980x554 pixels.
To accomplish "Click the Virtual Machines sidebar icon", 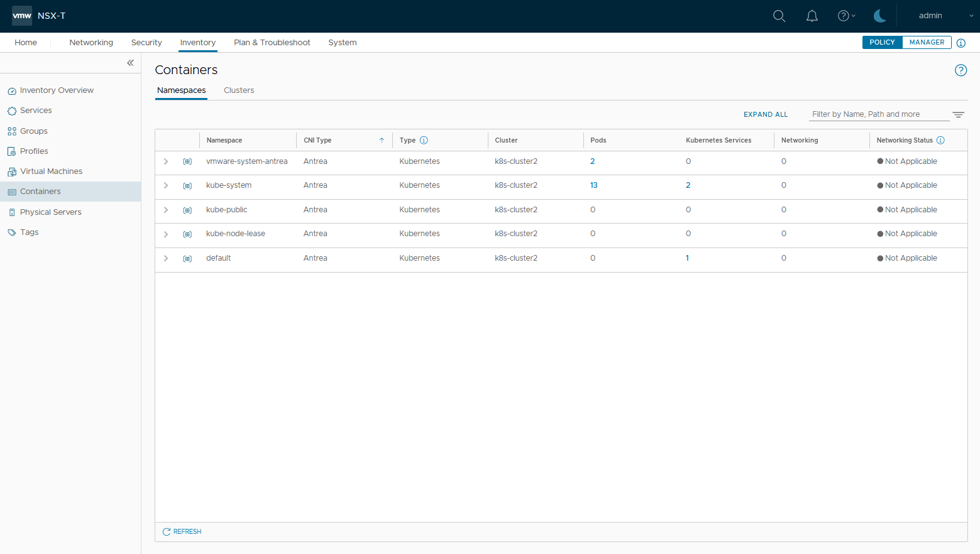I will [x=12, y=171].
